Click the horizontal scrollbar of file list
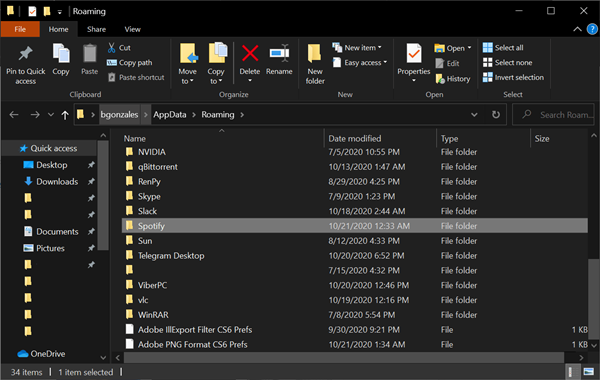Image resolution: width=600 pixels, height=380 pixels. point(343,358)
